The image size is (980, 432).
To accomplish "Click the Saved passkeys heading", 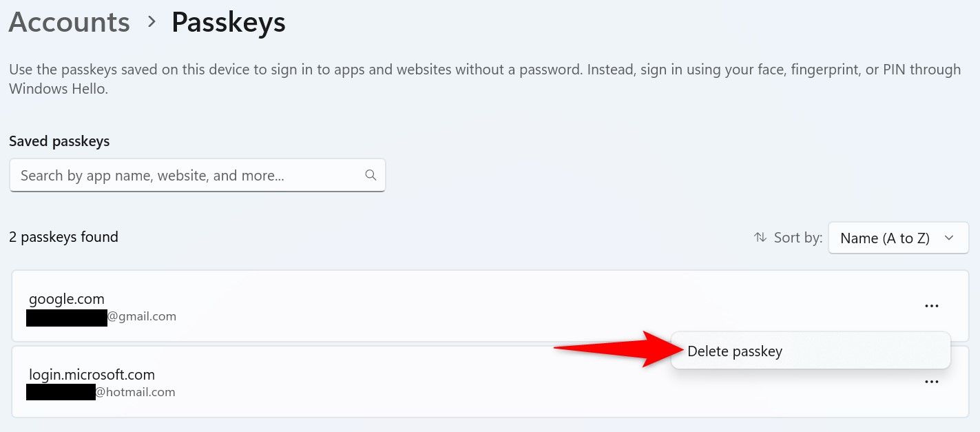I will (x=59, y=141).
